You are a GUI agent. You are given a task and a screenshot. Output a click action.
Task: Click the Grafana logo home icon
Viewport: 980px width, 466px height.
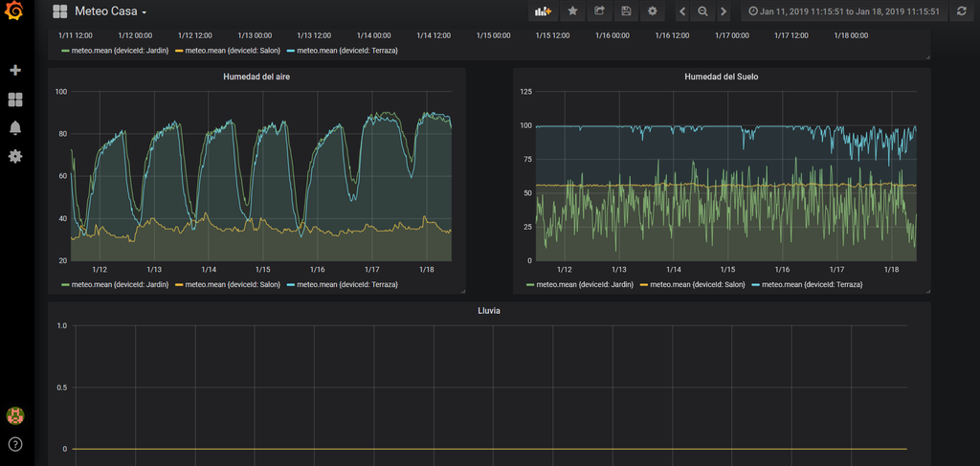15,11
